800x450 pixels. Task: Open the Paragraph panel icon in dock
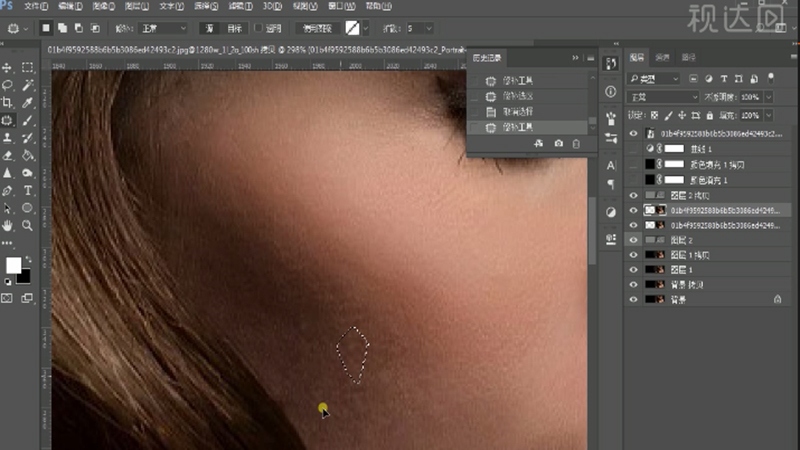611,184
